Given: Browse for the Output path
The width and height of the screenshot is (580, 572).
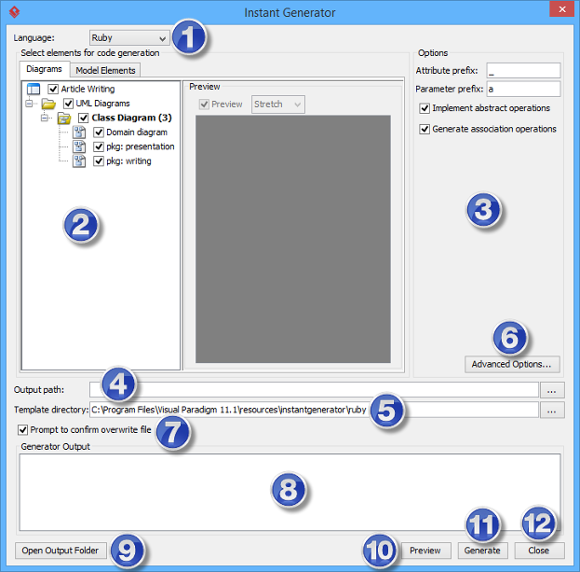Looking at the screenshot, I should 552,390.
